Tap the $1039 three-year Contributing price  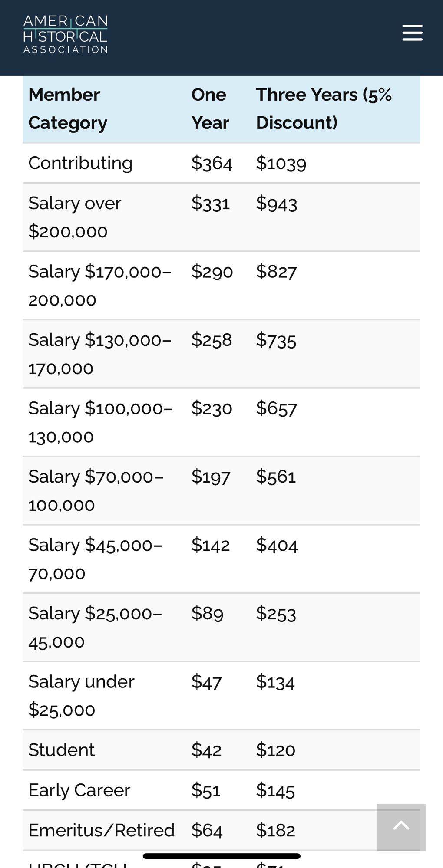click(281, 163)
